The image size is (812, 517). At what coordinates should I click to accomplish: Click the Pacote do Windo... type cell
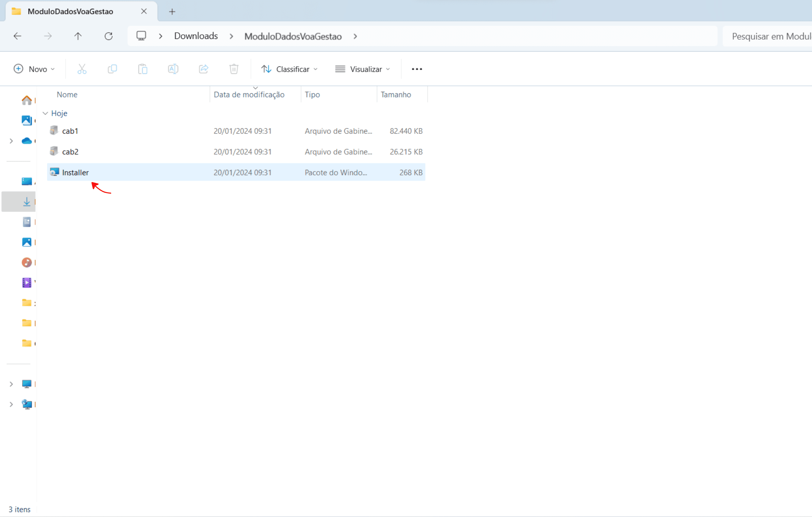[x=336, y=172]
